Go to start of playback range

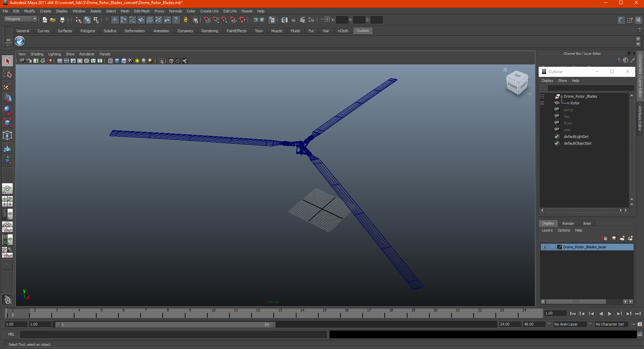[573, 314]
